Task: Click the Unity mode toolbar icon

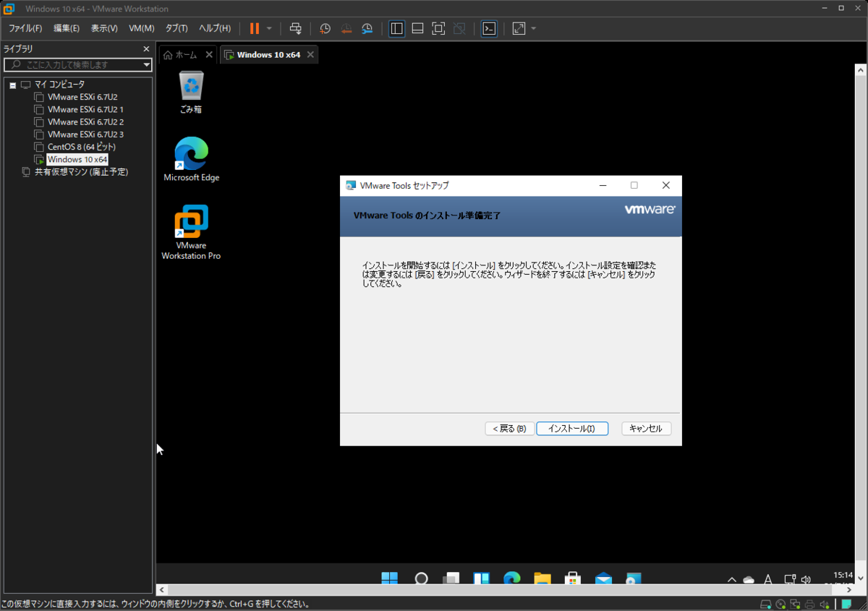Action: pos(459,28)
